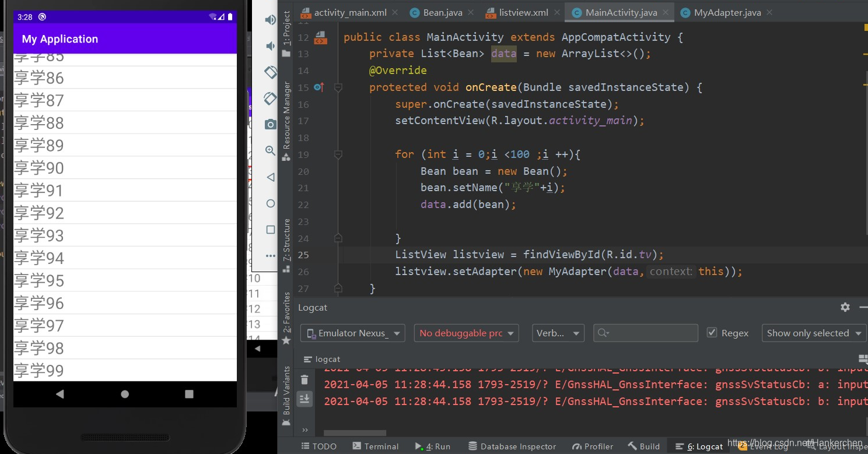Click Logcat search input field

point(646,333)
